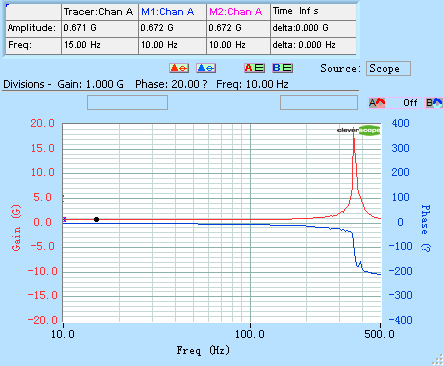The height and width of the screenshot is (366, 444).
Task: Click the 400 phase axis maximum label
Action: (400, 123)
